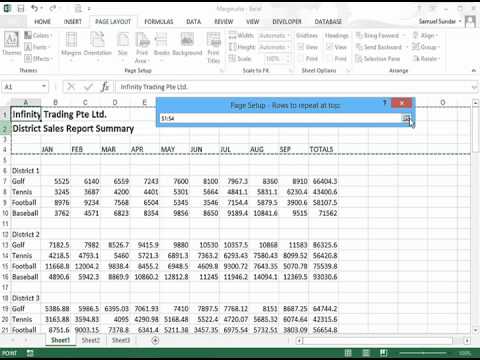Click the formula bar Enter checkmark icon

tap(88, 87)
